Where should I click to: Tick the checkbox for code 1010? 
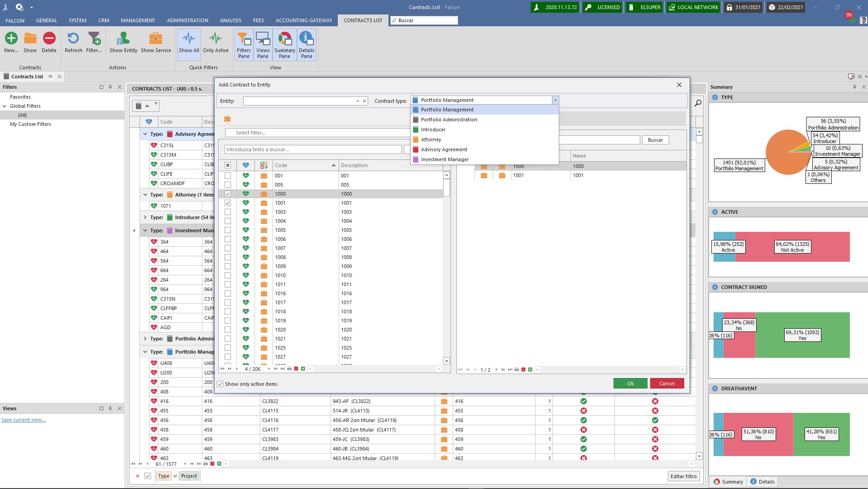228,275
